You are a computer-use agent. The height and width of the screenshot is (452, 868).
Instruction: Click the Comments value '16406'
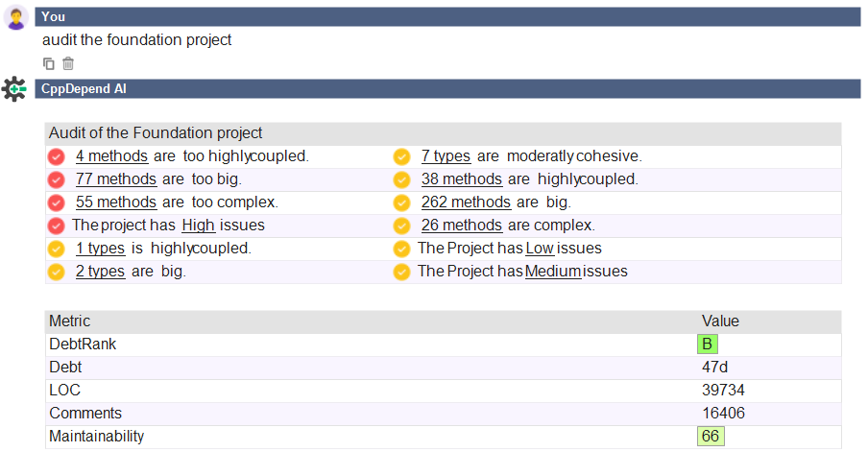click(x=723, y=414)
